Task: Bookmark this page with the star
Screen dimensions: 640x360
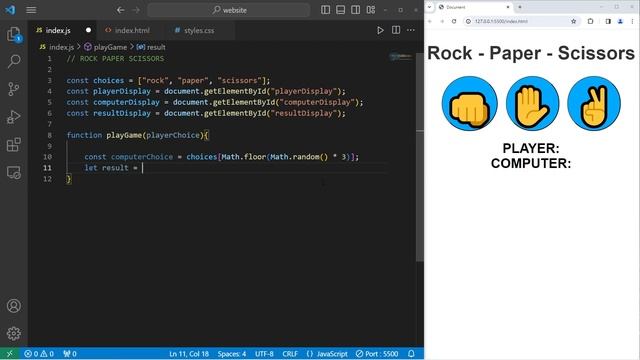Action: [x=573, y=21]
